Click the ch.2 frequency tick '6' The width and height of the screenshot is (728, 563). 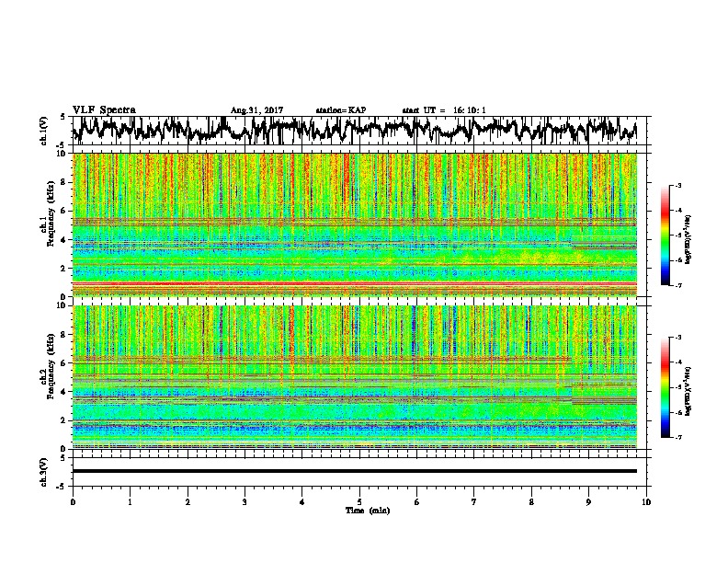pyautogui.click(x=65, y=362)
